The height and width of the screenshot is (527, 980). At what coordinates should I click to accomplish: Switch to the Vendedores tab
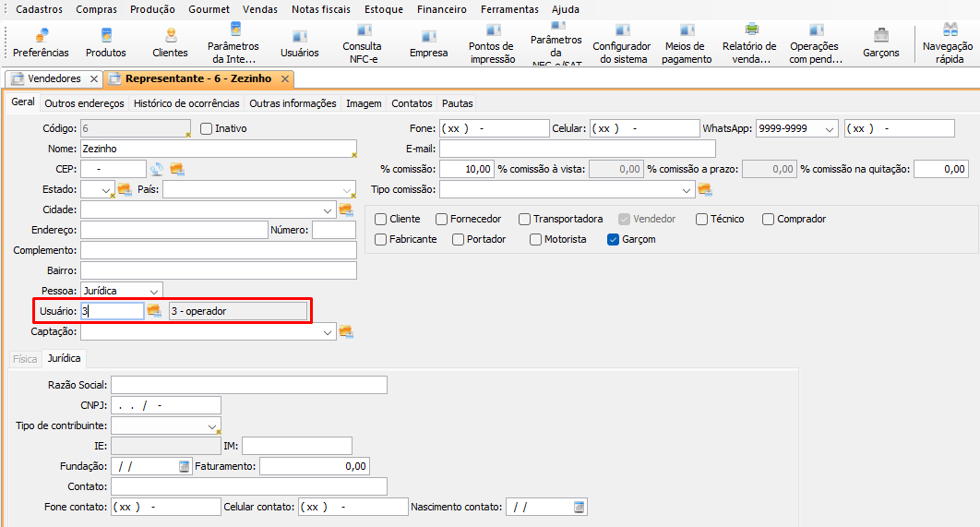click(54, 78)
